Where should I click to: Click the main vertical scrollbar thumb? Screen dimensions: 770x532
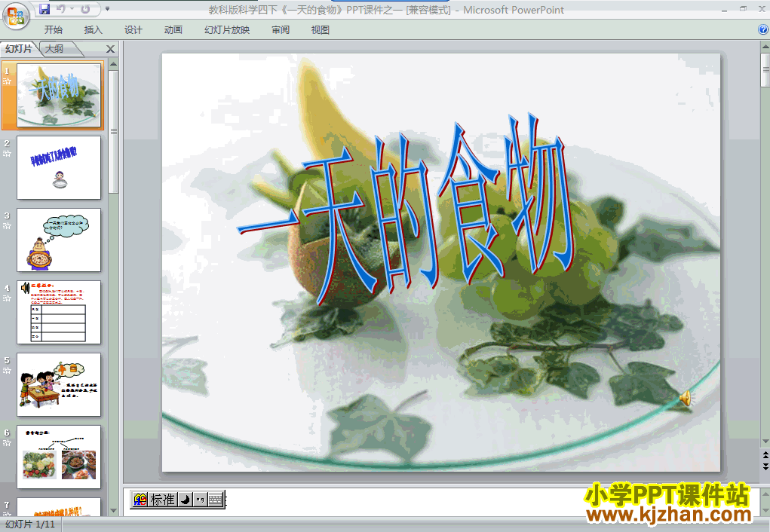765,69
